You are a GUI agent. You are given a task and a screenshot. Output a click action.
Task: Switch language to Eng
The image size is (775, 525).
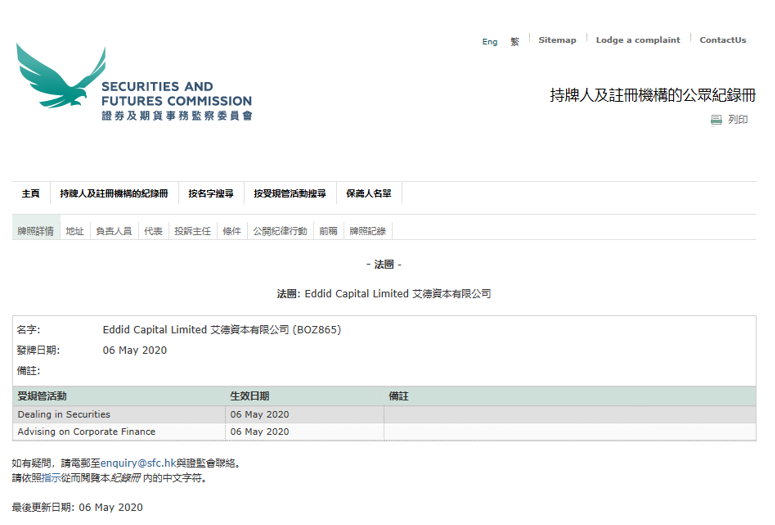coord(489,42)
